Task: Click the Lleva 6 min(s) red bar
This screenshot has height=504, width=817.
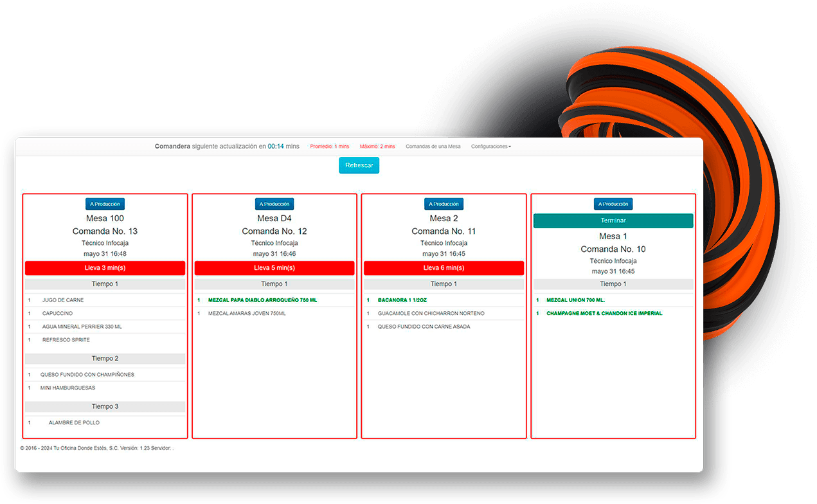Action: point(444,268)
